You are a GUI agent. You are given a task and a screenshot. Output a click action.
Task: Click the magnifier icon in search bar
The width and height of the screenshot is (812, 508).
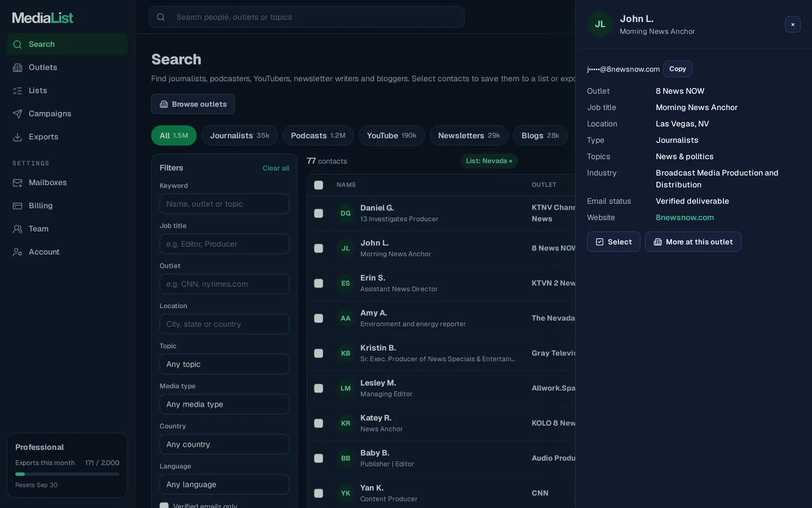coord(161,17)
